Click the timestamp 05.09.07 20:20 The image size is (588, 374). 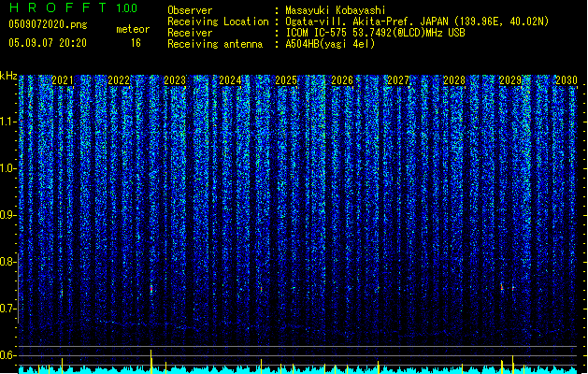click(x=48, y=43)
